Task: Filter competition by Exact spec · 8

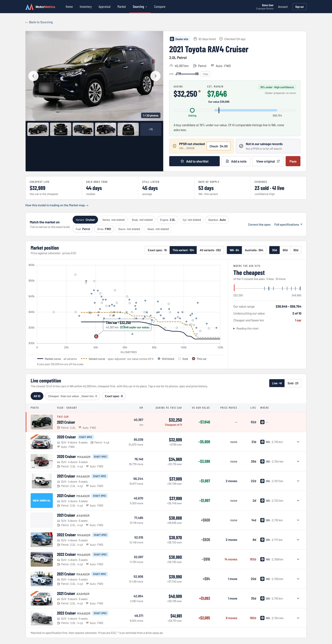Action: (x=114, y=396)
